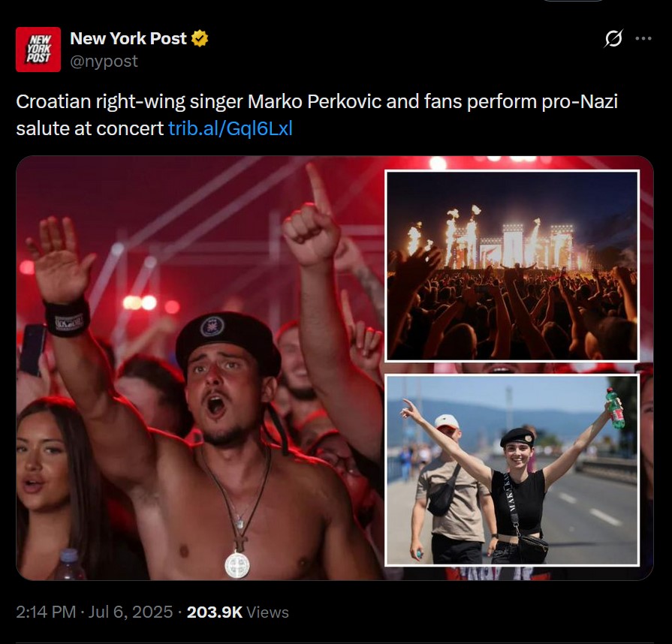Click the gold verified badge
The width and height of the screenshot is (672, 644).
click(x=199, y=38)
